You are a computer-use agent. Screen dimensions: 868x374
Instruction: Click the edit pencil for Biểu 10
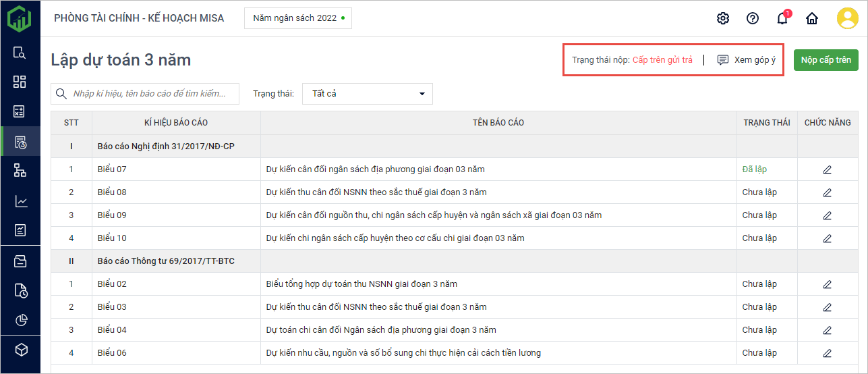[828, 238]
